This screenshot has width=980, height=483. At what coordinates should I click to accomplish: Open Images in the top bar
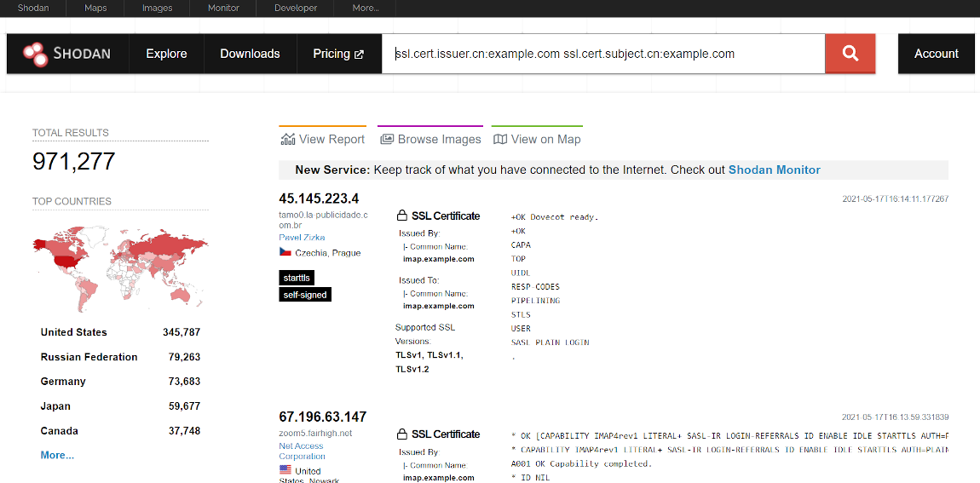[158, 9]
